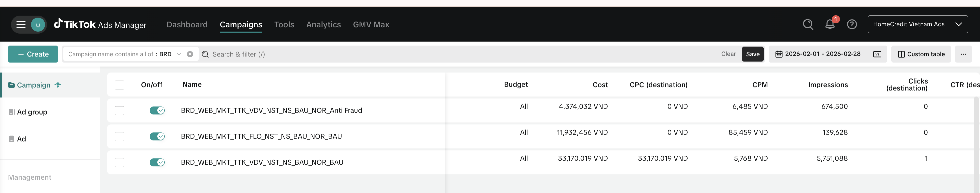The height and width of the screenshot is (193, 980).
Task: Select checkbox for VDV_NST_NS_BAU_NOR_BAU campaign
Action: [x=119, y=162]
